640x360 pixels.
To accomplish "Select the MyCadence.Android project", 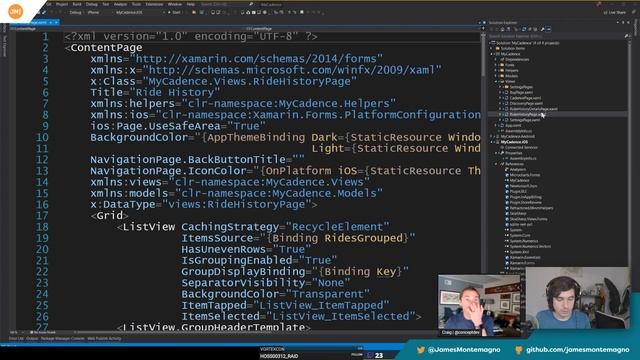I will click(518, 136).
